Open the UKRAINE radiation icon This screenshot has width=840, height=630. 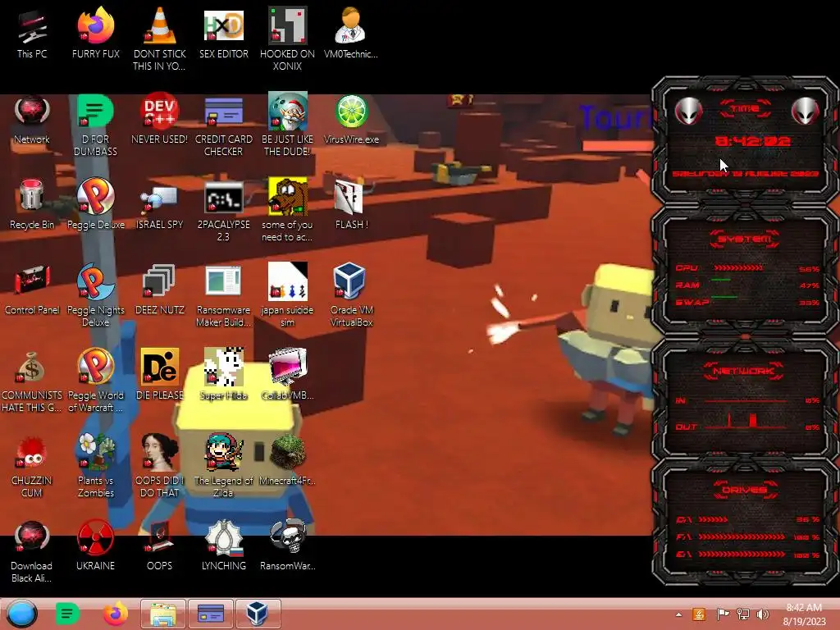point(96,546)
